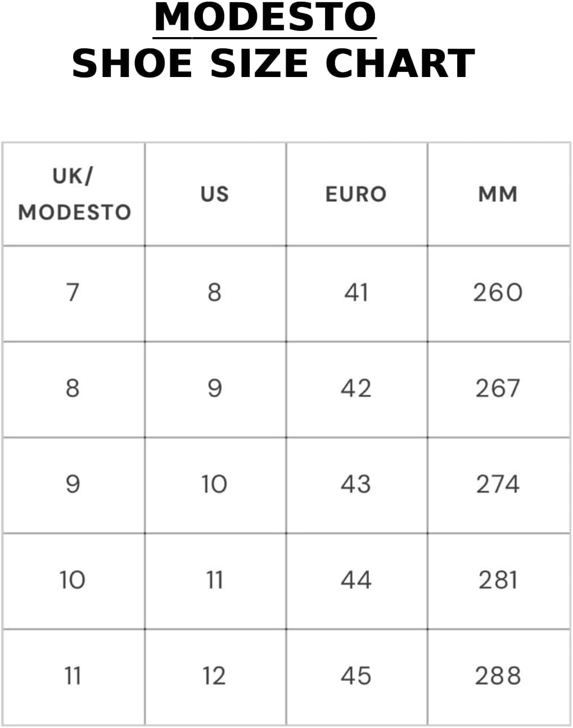Click the 274 MM cell

tap(498, 484)
